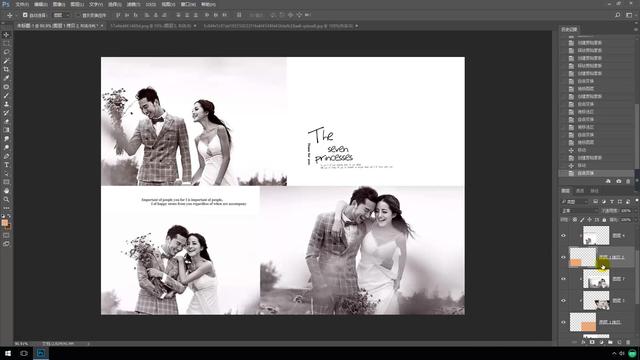The height and width of the screenshot is (360, 640).
Task: Open the Type menu
Action: (96, 4)
